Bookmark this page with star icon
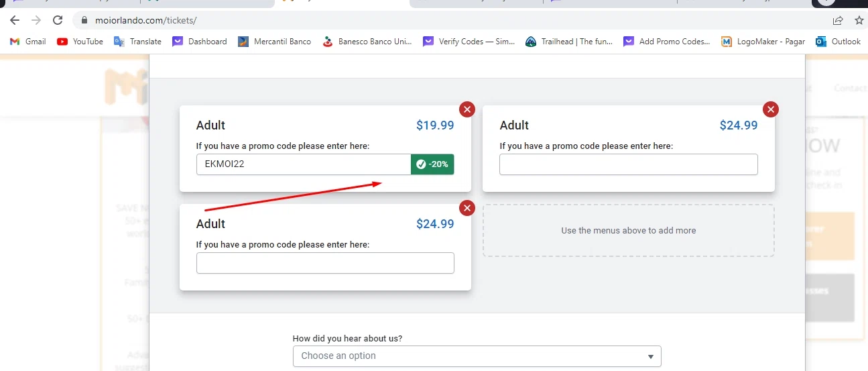This screenshot has width=868, height=371. tap(859, 20)
